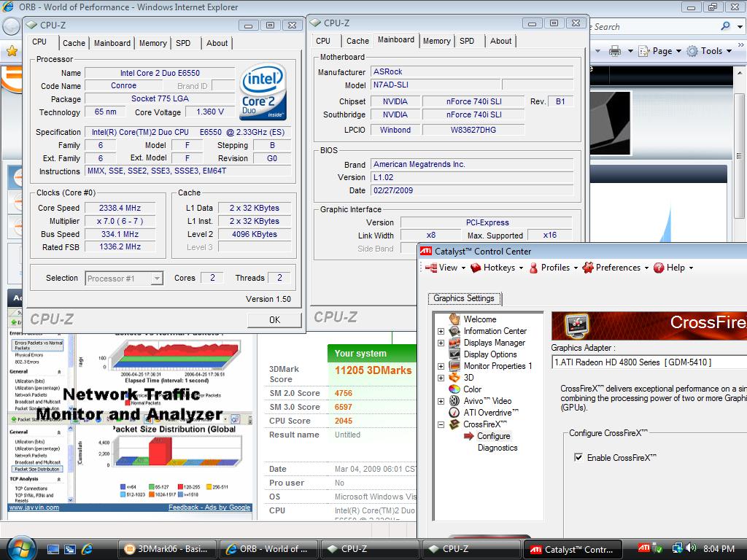Click the Displays Manager icon
Viewport: 747px width, 560px height.
point(454,343)
